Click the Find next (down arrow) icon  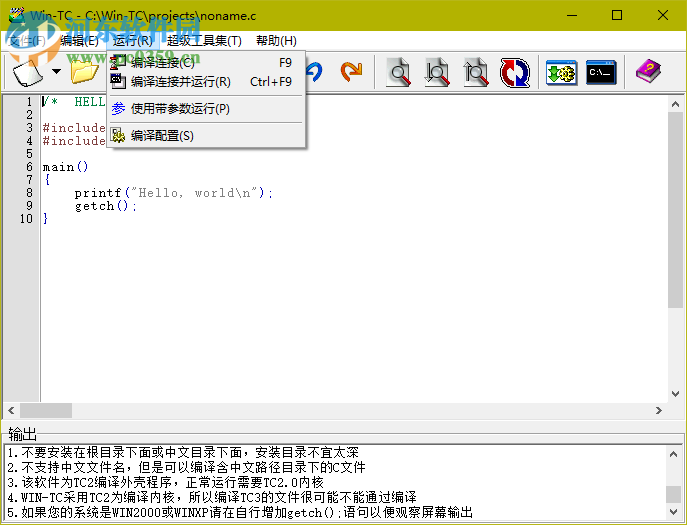[x=437, y=72]
